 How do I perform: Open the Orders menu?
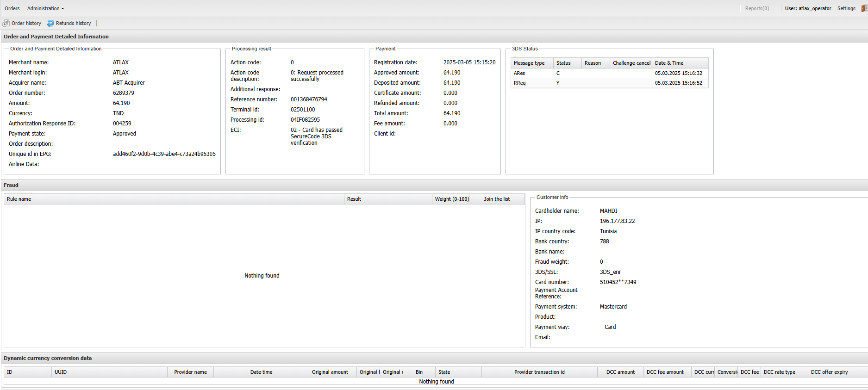[12, 8]
